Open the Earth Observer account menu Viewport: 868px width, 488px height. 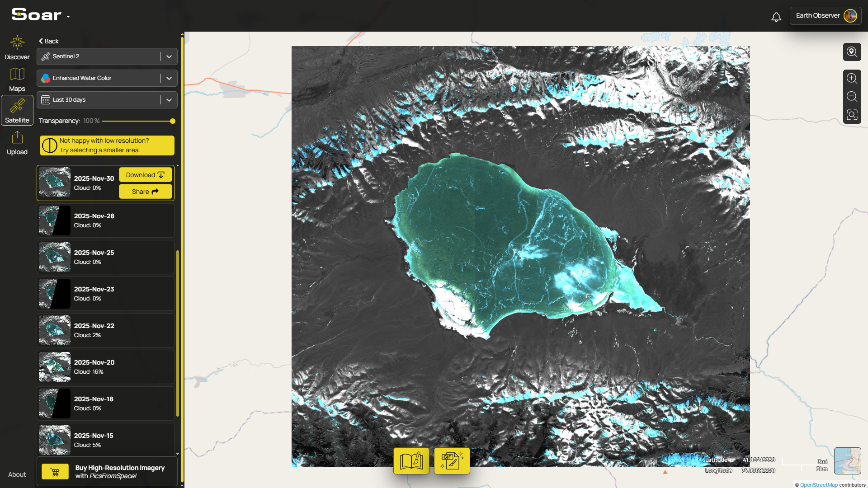825,15
